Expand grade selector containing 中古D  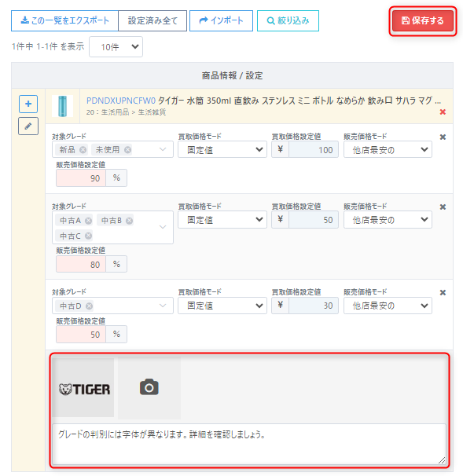[163, 306]
